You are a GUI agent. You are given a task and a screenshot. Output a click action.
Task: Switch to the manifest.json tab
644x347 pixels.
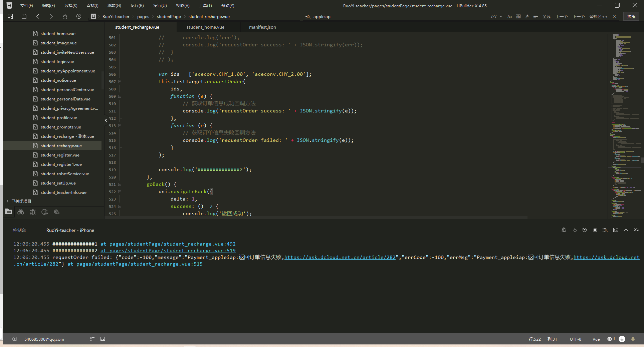(x=262, y=27)
